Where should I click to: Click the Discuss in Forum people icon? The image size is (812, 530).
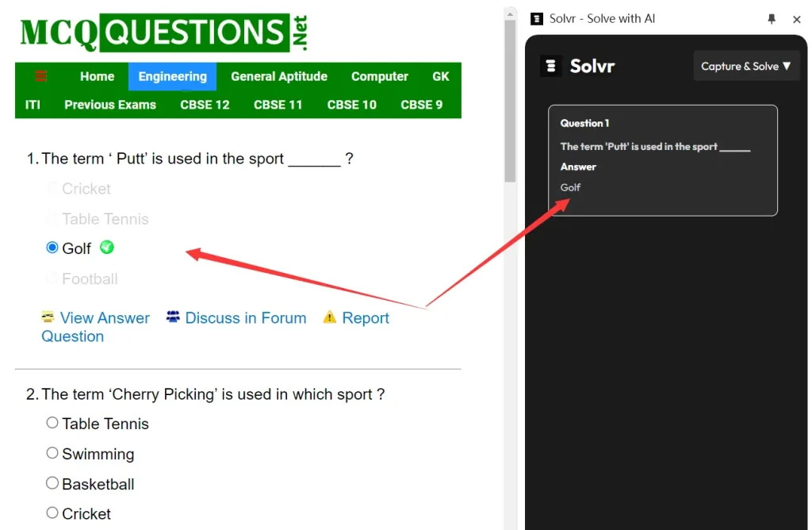pyautogui.click(x=173, y=317)
